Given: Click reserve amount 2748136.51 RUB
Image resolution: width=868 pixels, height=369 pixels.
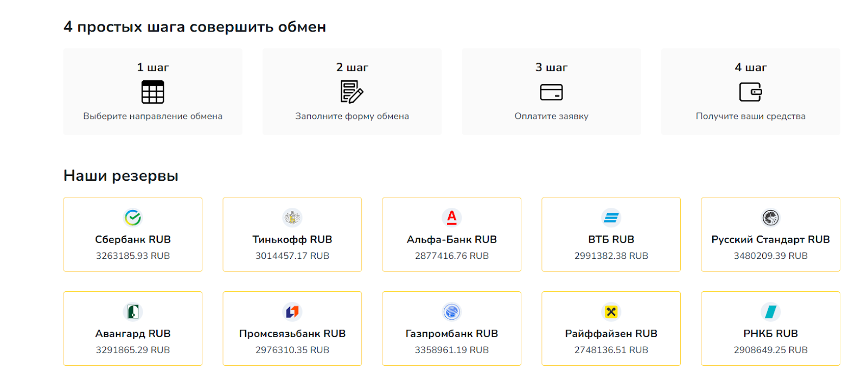Looking at the screenshot, I should (611, 350).
